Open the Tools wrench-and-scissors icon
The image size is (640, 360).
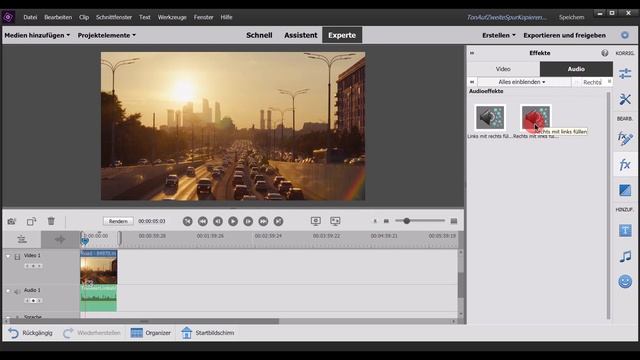625,99
